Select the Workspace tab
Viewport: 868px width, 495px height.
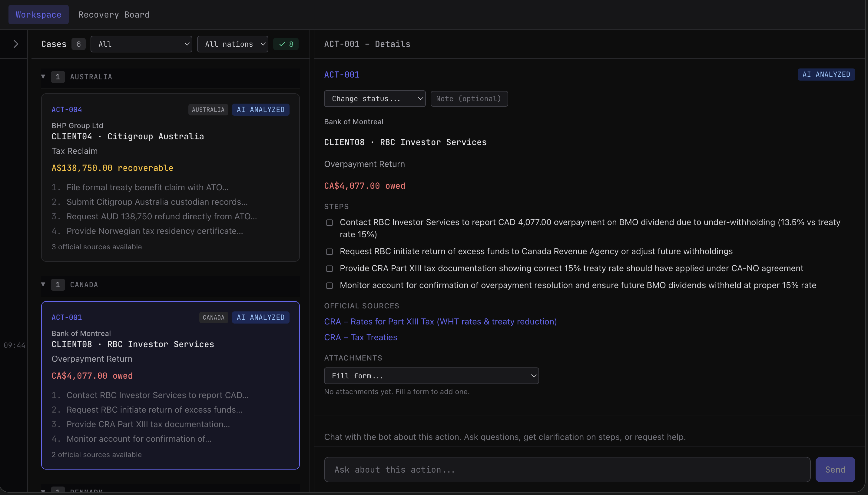pyautogui.click(x=38, y=15)
